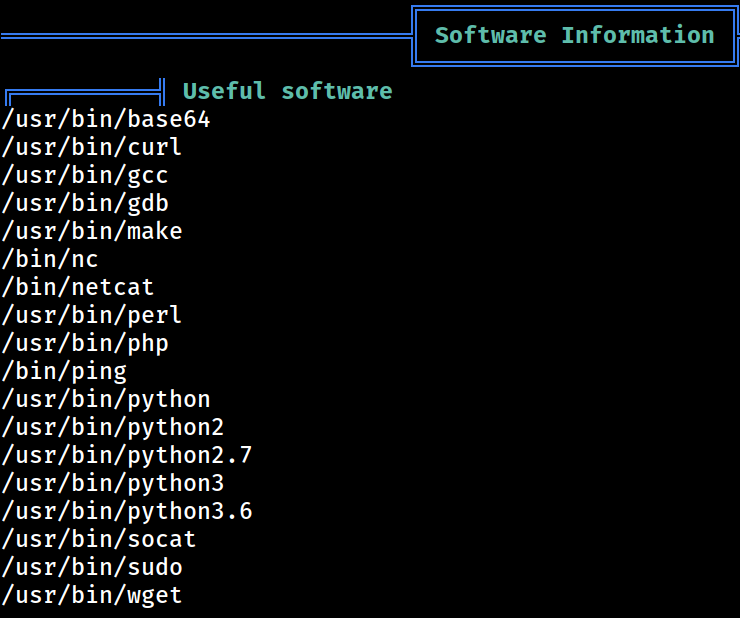Click the /usr/bin/python2.7 path
This screenshot has height=618, width=740.
coord(127,456)
